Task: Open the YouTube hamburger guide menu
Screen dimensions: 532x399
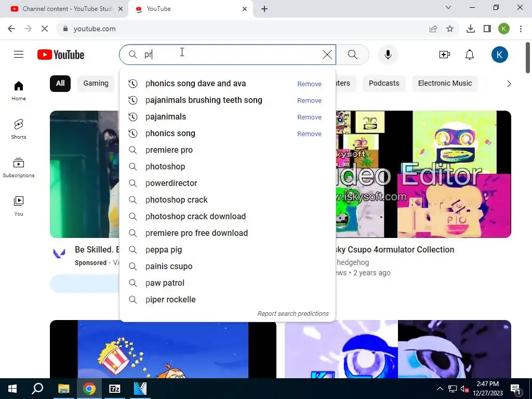Action: point(19,54)
